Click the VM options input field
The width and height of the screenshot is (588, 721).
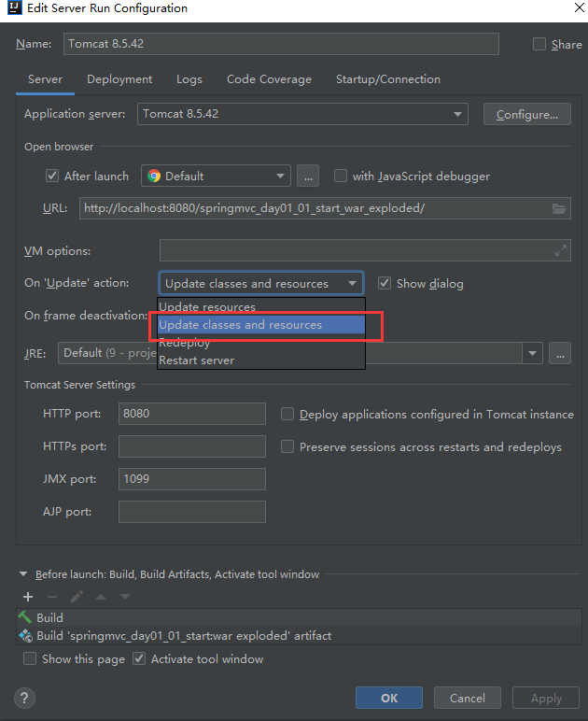pos(365,250)
